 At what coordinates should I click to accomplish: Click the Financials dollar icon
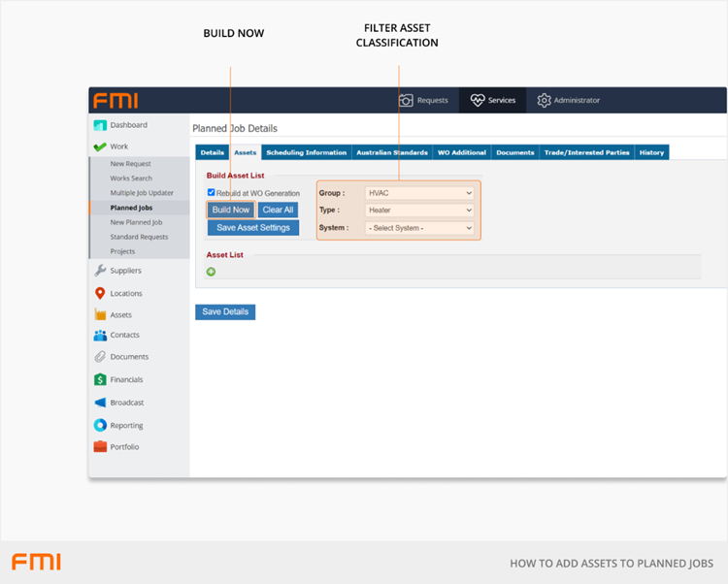coord(100,379)
